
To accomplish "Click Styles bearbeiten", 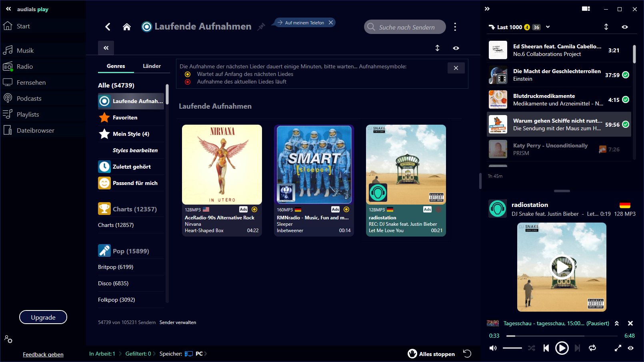I will point(135,150).
